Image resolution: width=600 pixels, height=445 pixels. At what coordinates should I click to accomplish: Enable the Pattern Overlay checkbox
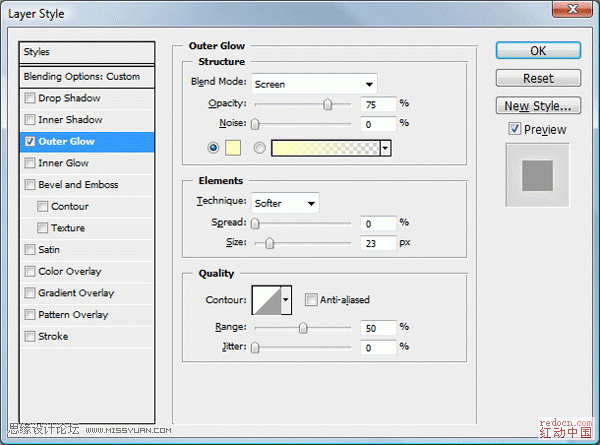[x=29, y=315]
